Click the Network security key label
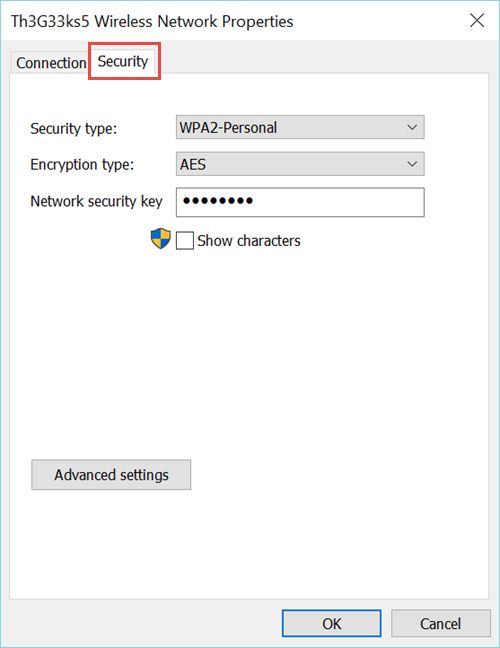 click(96, 201)
